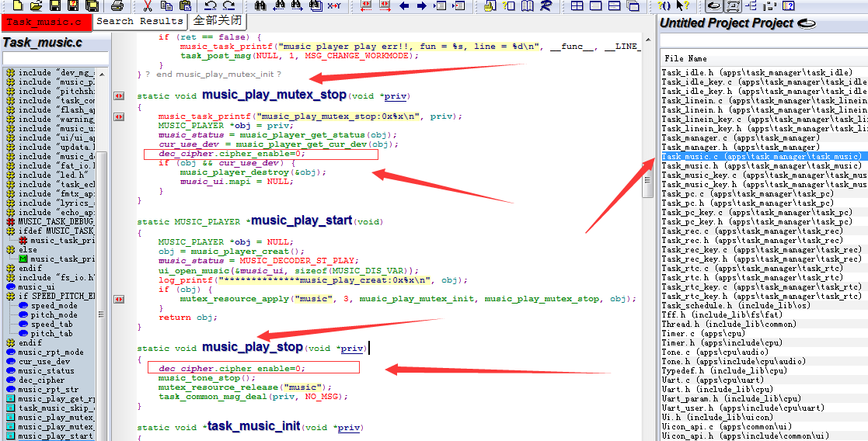The width and height of the screenshot is (868, 441).
Task: Click the blue R lookup references icon
Action: pyautogui.click(x=546, y=6)
